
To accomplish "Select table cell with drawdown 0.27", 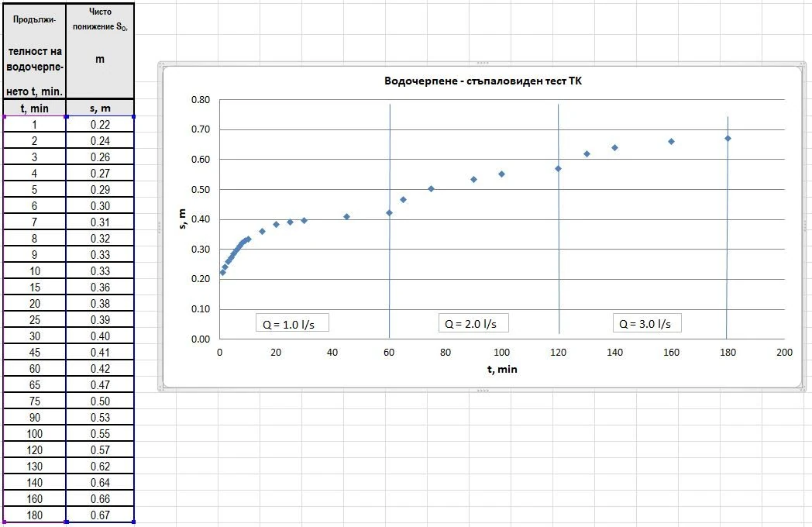I will (100, 173).
